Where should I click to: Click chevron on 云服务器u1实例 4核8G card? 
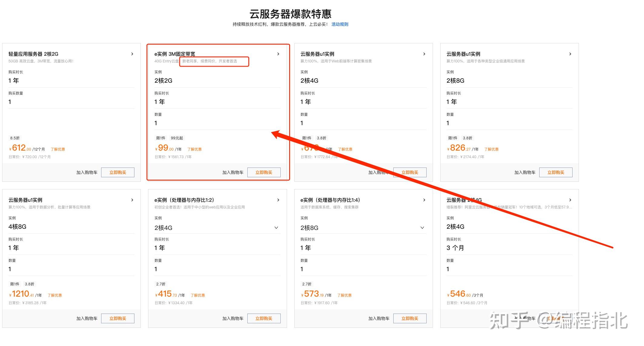[132, 200]
